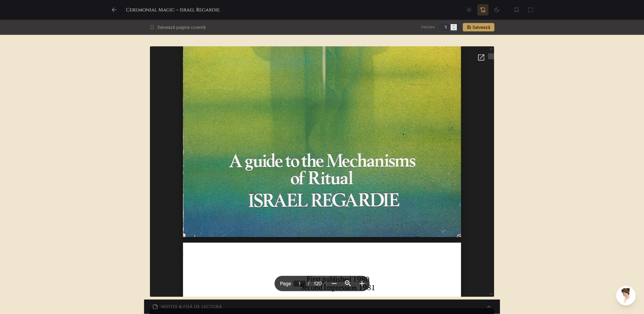The height and width of the screenshot is (314, 644).
Task: Click the cover title 'A guide to the Mechanisms'
Action: click(x=322, y=161)
